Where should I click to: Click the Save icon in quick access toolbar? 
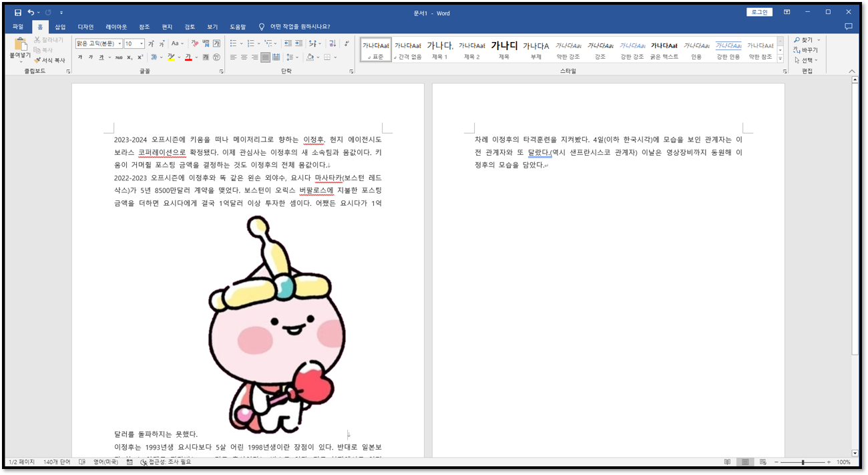click(18, 12)
